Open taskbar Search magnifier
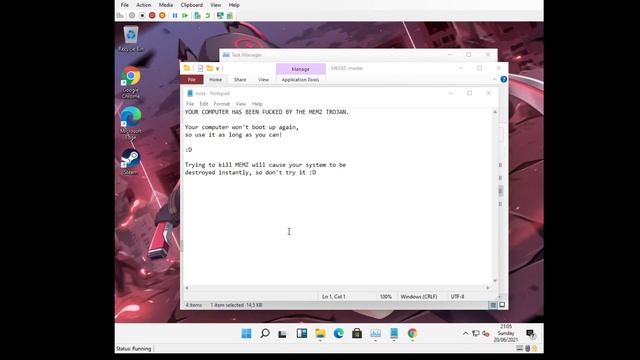Screen dimensions: 640x360 tap(265, 333)
